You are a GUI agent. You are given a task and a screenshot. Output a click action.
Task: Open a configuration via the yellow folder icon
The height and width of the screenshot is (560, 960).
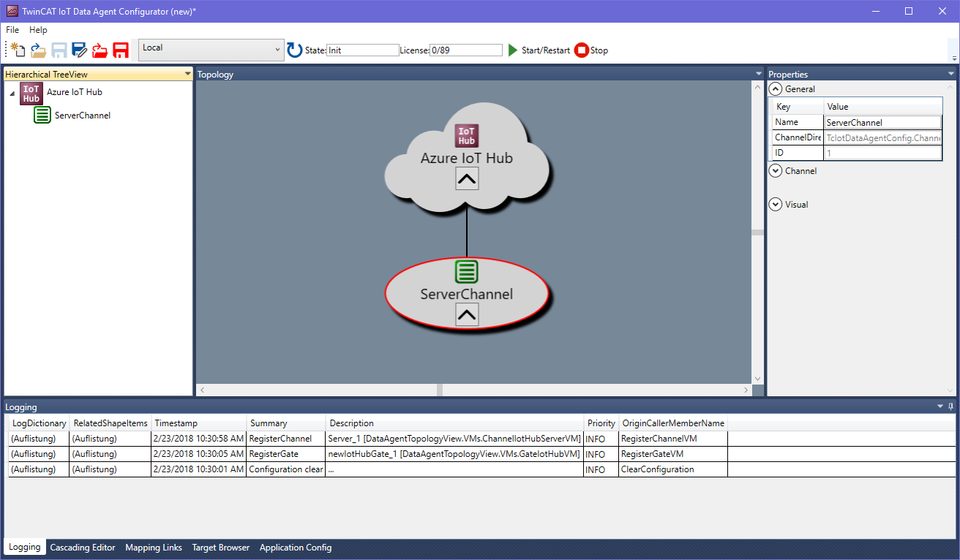38,50
